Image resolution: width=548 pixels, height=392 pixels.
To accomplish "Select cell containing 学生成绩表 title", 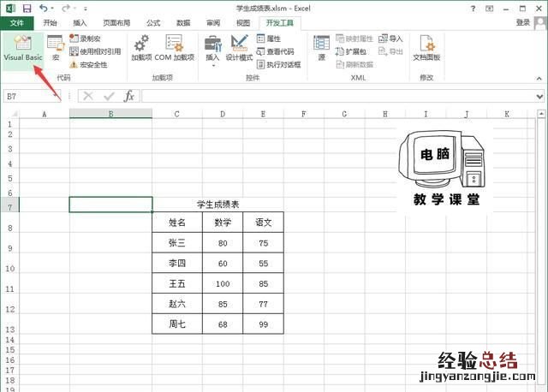I will coord(217,205).
